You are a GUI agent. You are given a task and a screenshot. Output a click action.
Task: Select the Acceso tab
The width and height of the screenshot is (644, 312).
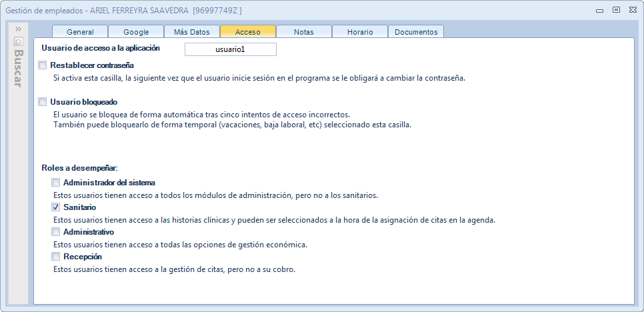coord(248,32)
